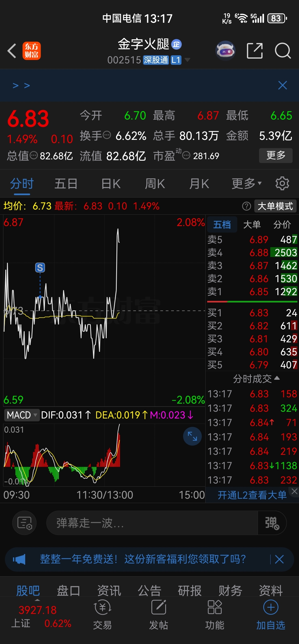Image resolution: width=299 pixels, height=644 pixels.
Task: Tap the blue 企 badge beside stock name
Action: tap(177, 44)
